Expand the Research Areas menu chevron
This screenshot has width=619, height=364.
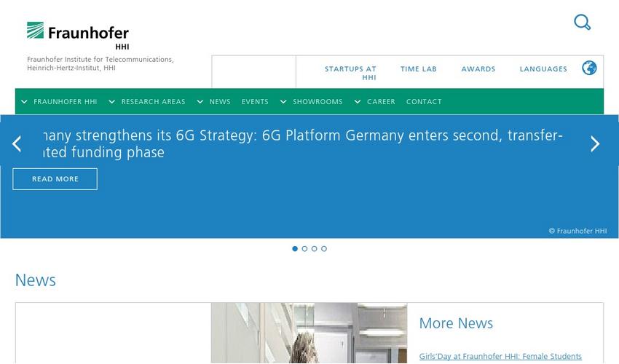[x=111, y=101]
